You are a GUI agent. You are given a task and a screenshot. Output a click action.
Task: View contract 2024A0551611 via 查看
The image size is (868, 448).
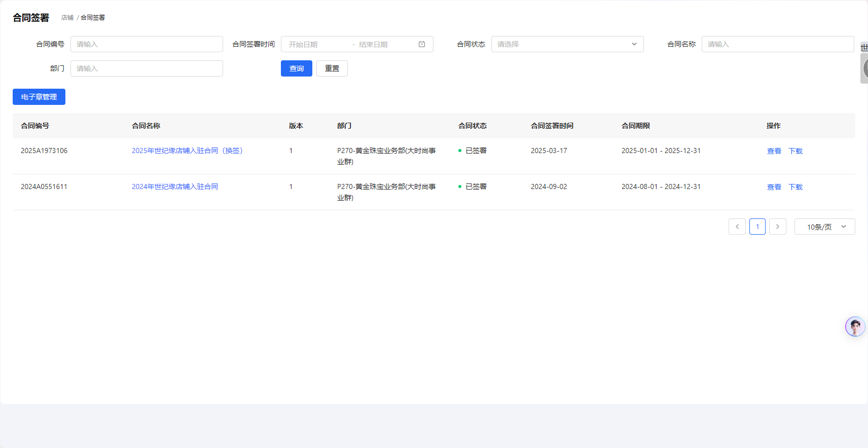[774, 187]
